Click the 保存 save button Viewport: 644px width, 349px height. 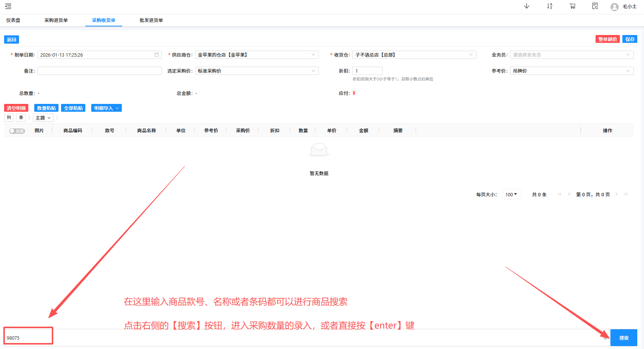point(629,39)
